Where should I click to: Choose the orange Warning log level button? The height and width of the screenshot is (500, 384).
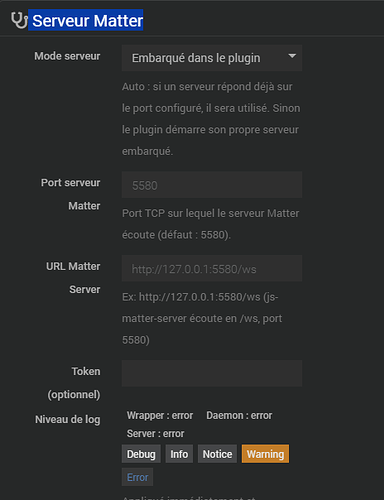pyautogui.click(x=265, y=454)
